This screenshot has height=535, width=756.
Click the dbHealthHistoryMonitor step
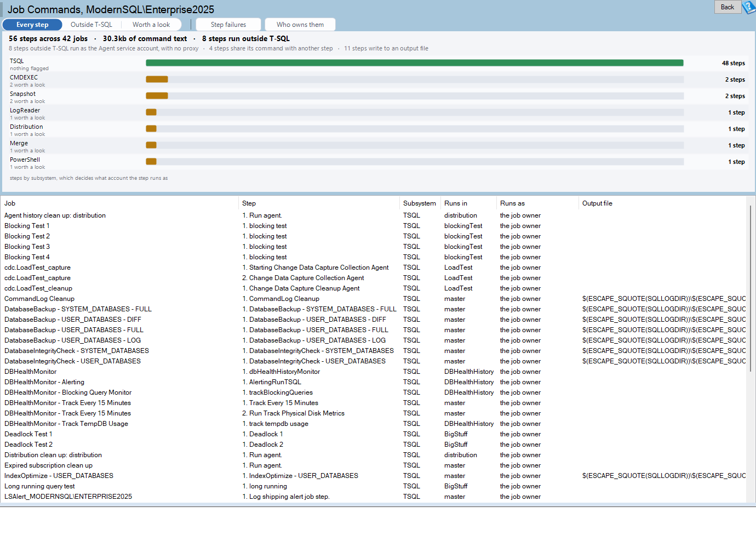(x=281, y=372)
